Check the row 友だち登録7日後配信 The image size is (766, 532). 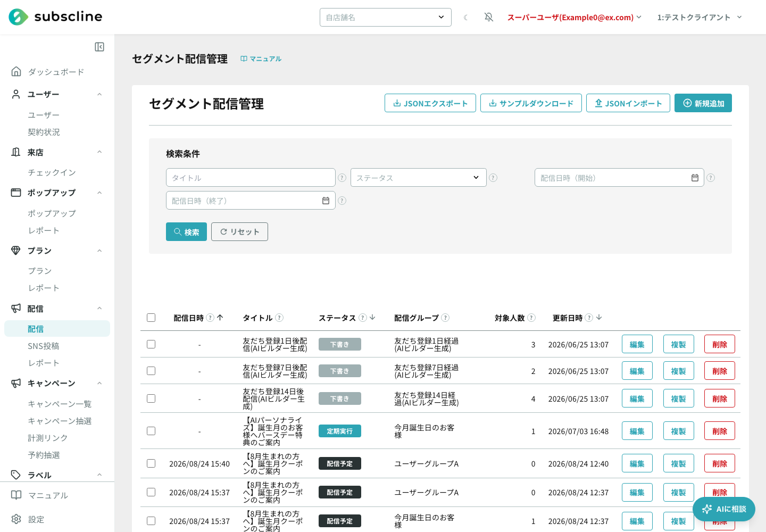[x=151, y=371]
